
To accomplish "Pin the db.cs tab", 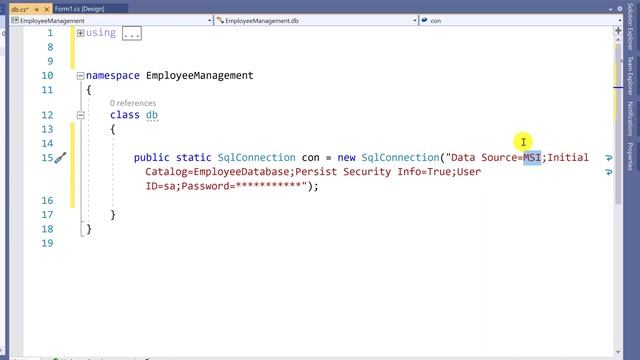I will (x=36, y=9).
